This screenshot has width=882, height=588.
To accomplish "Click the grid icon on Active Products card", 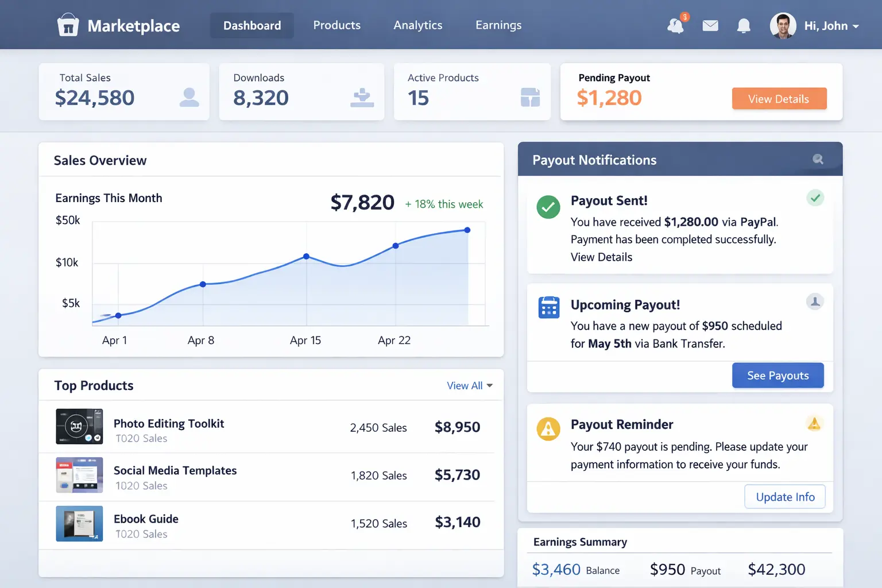I will [531, 98].
